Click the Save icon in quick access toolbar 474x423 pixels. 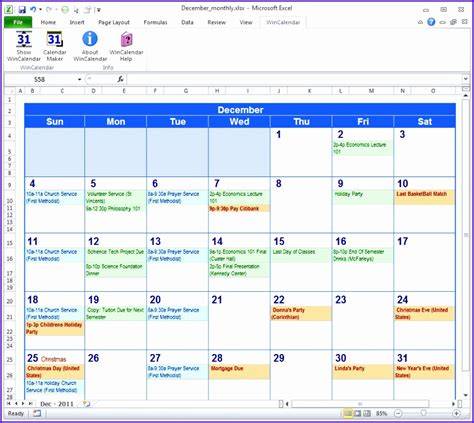click(22, 10)
